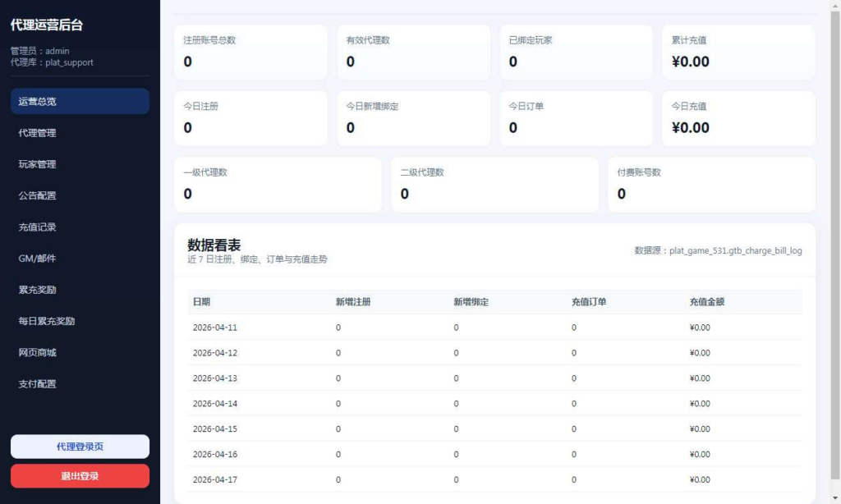The image size is (841, 504).
Task: Select the active 运营总览 tab
Action: point(80,101)
